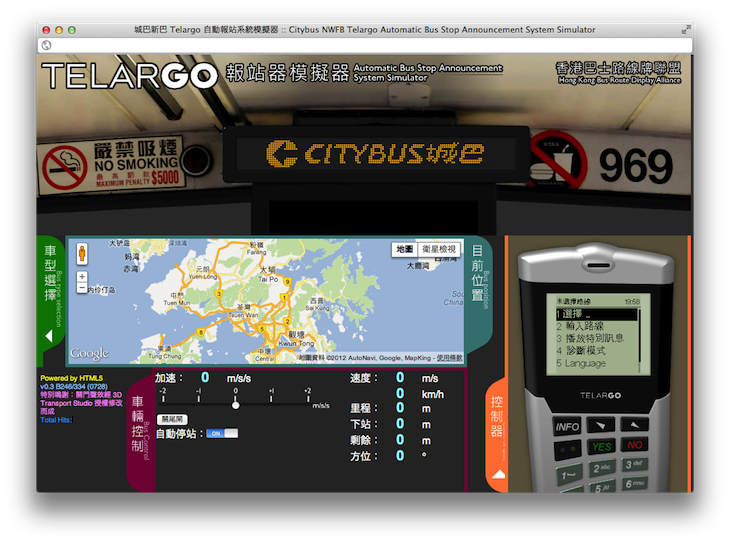The width and height of the screenshot is (730, 543).
Task: Click the v0.3 B246/334 version text
Action: (x=74, y=387)
